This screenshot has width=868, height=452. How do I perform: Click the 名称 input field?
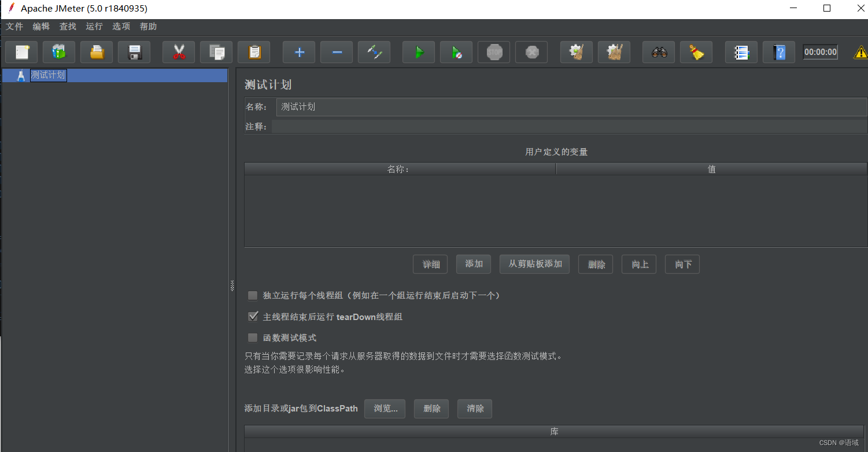[571, 107]
